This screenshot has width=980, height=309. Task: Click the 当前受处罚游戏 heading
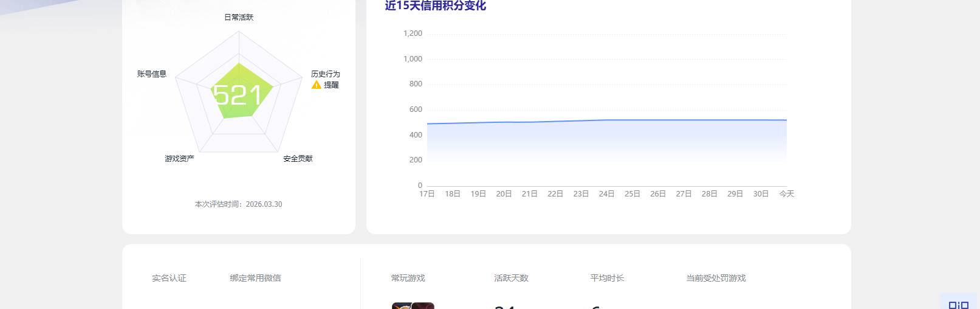point(716,278)
